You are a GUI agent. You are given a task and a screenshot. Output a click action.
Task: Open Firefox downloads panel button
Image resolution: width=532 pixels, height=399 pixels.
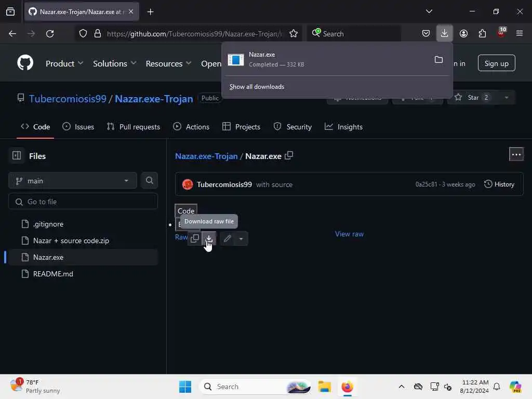pyautogui.click(x=444, y=33)
